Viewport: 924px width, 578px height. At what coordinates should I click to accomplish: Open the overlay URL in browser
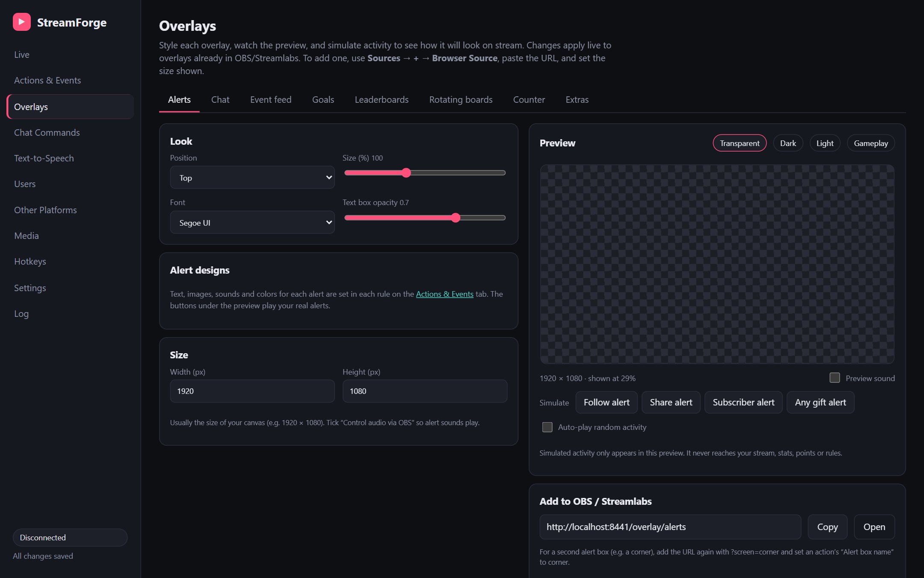[x=874, y=527]
